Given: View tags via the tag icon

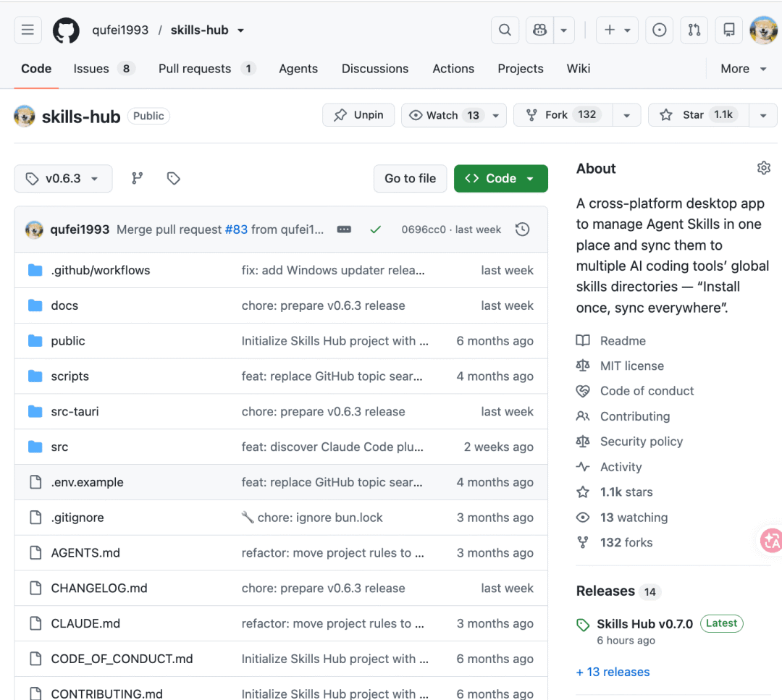Looking at the screenshot, I should coord(174,179).
